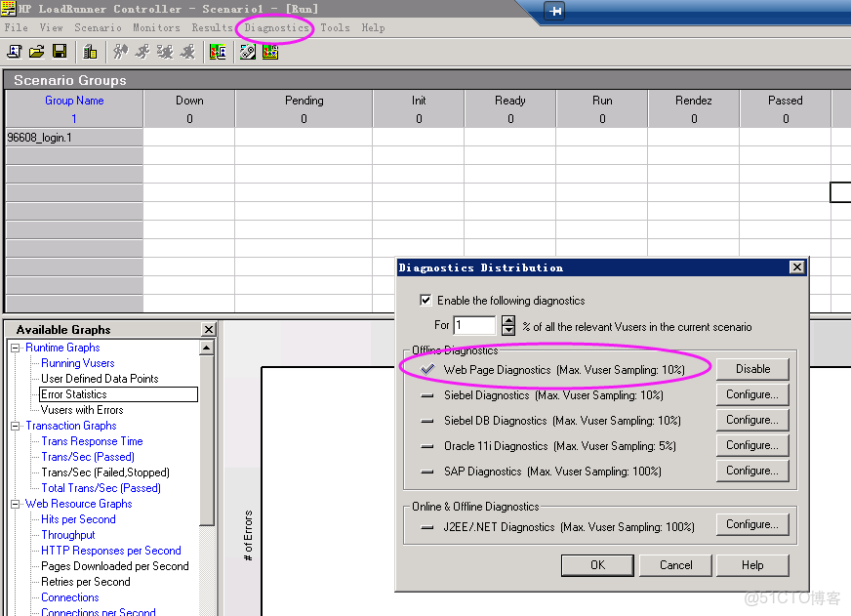Viewport: 851px width, 616px height.
Task: Click the Available Graphs scroll up arrow
Action: [206, 348]
